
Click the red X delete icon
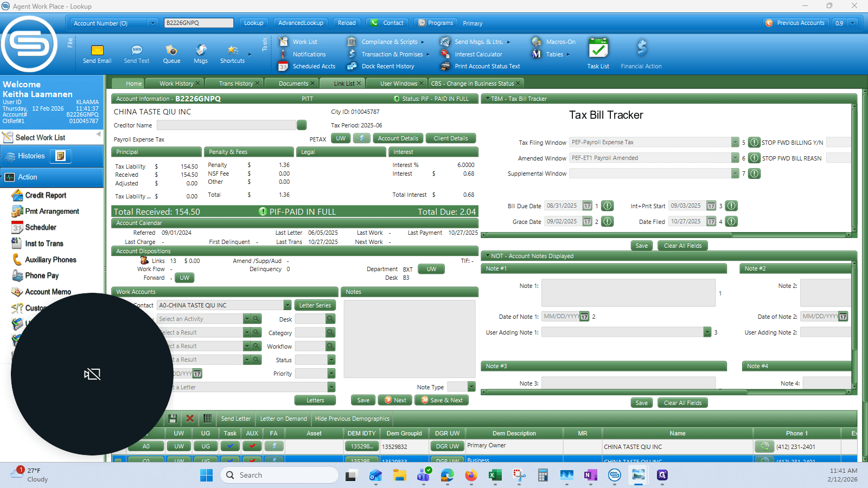coord(190,419)
